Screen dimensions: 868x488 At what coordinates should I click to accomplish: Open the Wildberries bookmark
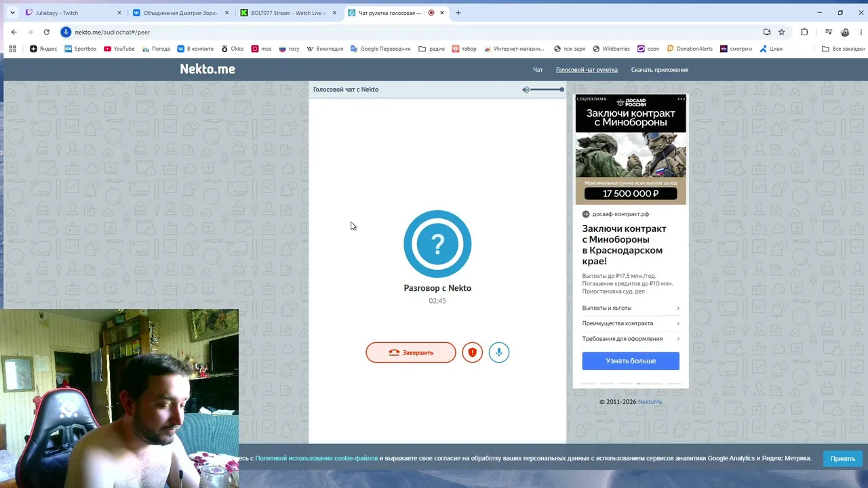[611, 49]
